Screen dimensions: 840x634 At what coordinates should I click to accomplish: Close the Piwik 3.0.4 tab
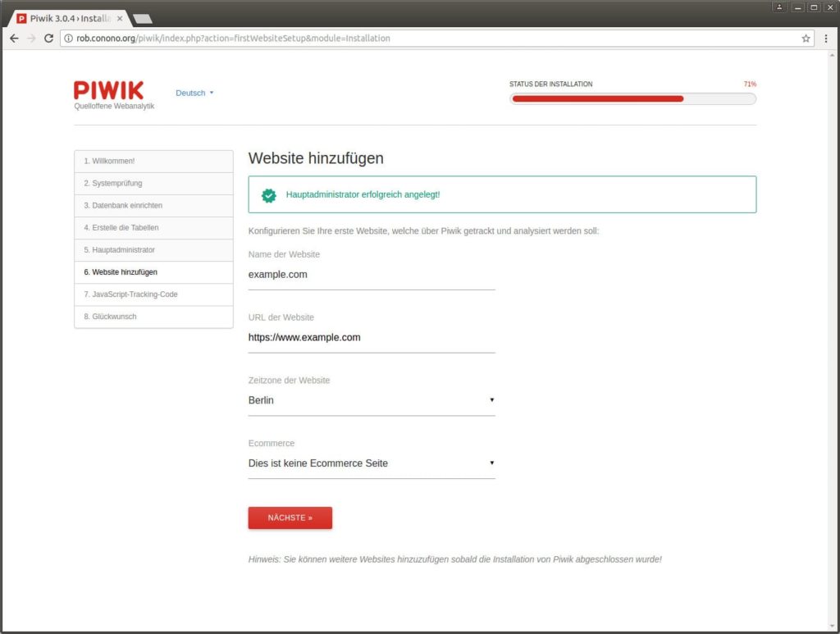[x=120, y=19]
